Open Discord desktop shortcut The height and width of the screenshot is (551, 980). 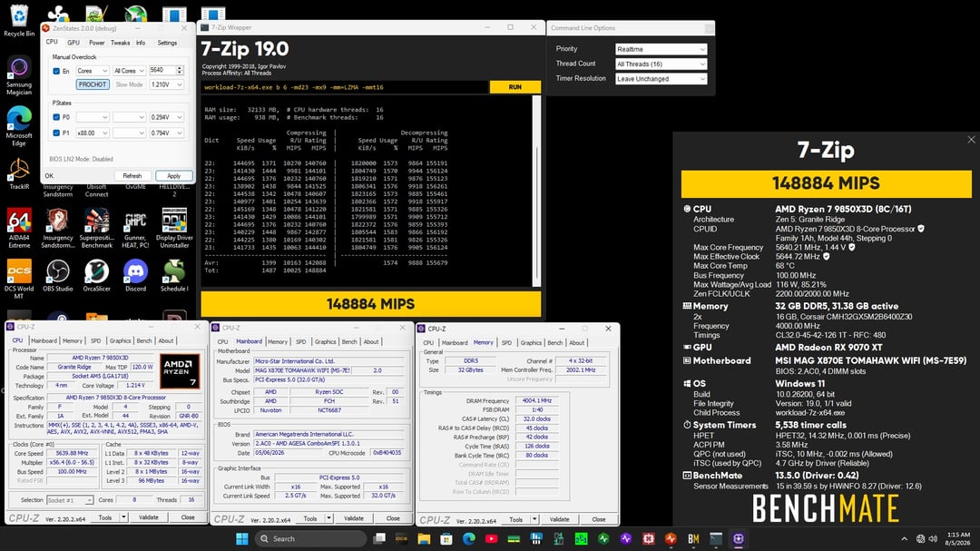135,276
